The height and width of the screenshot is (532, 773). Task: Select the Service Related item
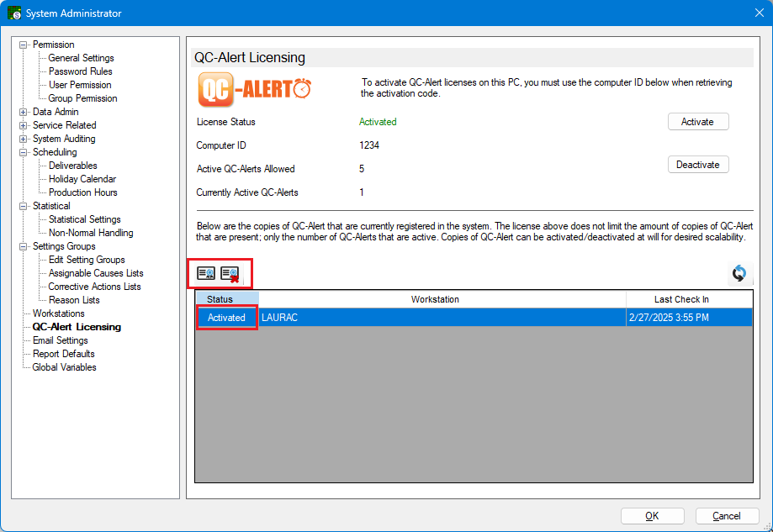pyautogui.click(x=65, y=125)
